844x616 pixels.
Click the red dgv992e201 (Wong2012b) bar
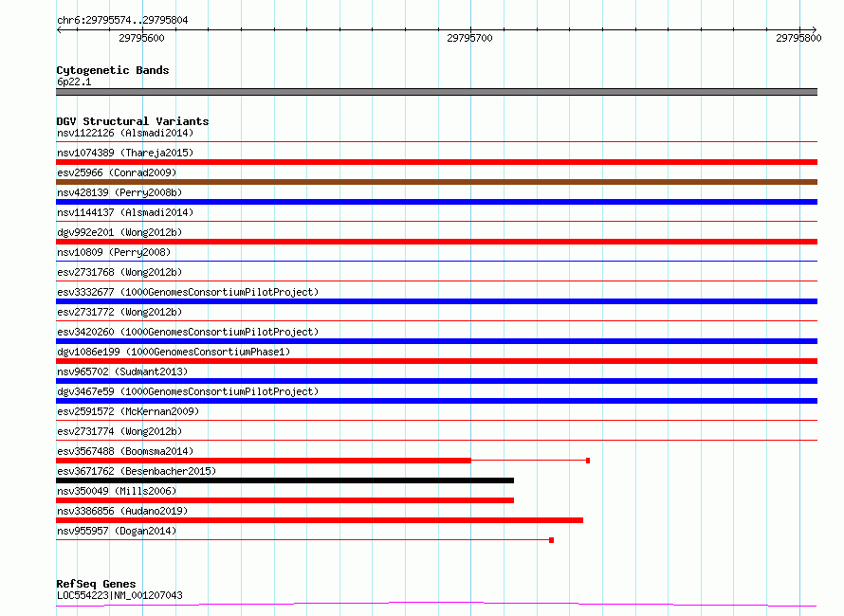[436, 242]
